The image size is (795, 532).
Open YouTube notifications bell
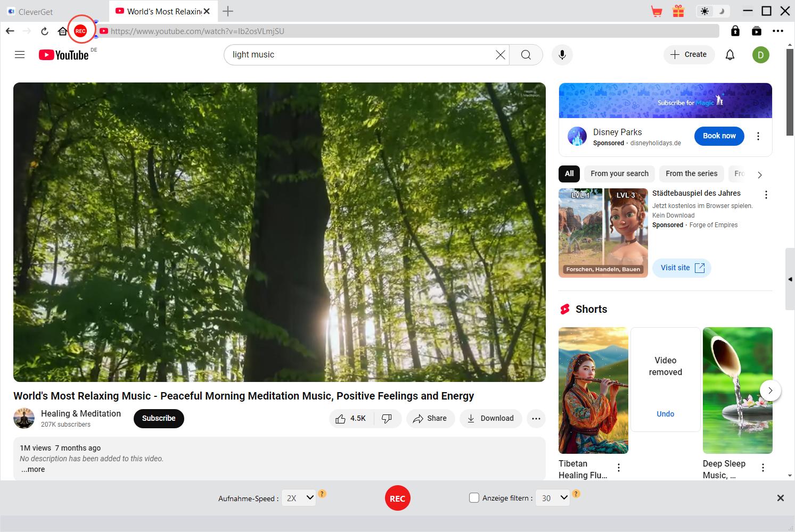[730, 55]
